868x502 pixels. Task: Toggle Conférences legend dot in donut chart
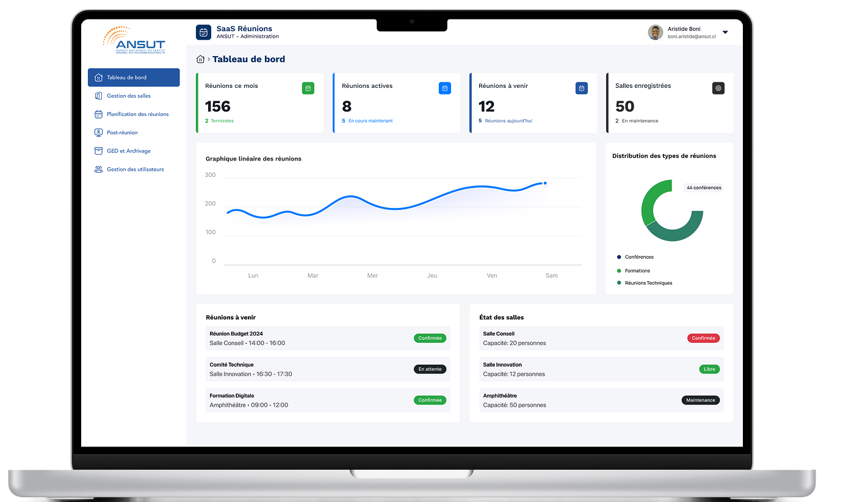(619, 257)
